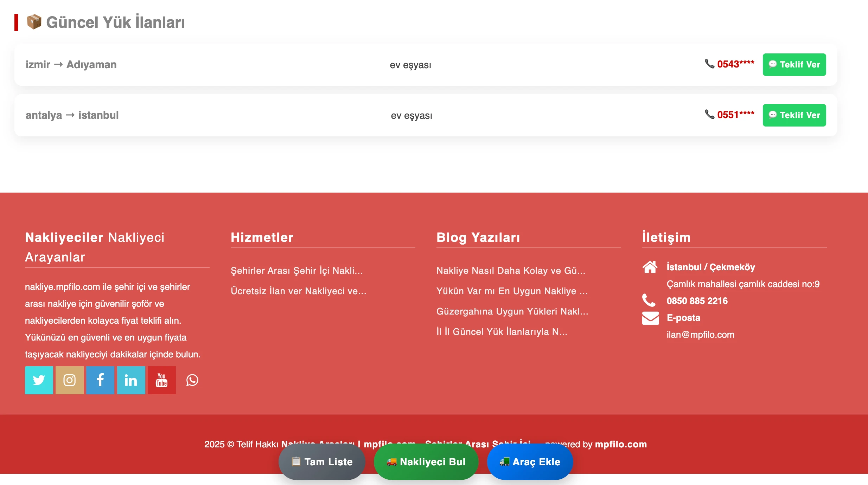Viewport: 868px width, 485px height.
Task: Click the envelope E-posta icon
Action: click(x=650, y=318)
